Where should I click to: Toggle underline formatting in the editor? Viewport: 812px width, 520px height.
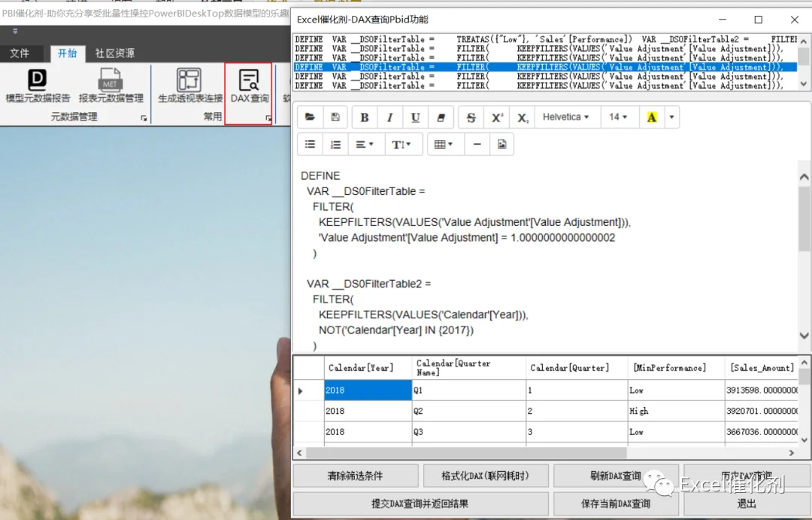415,117
